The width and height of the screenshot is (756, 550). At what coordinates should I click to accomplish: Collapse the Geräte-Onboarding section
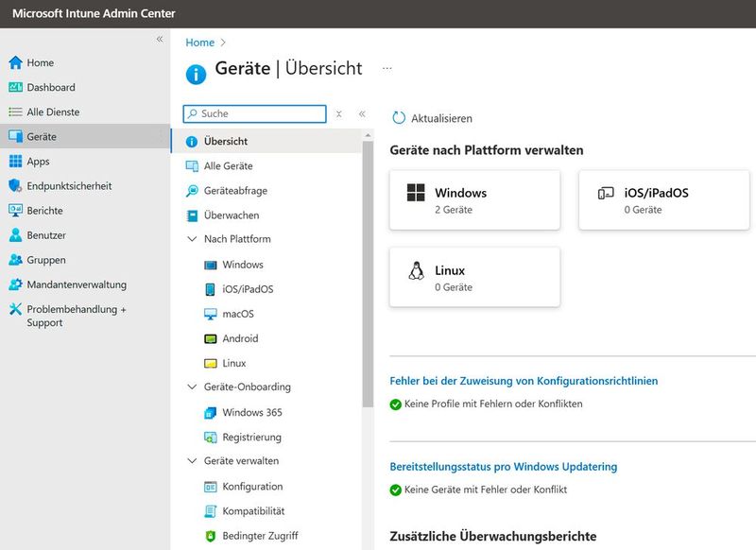point(192,387)
